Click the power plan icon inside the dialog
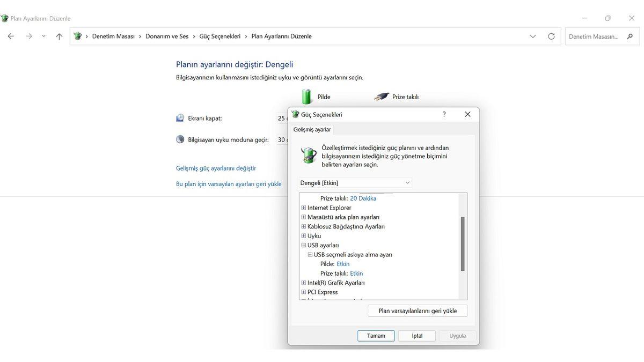644x362 pixels. point(309,155)
